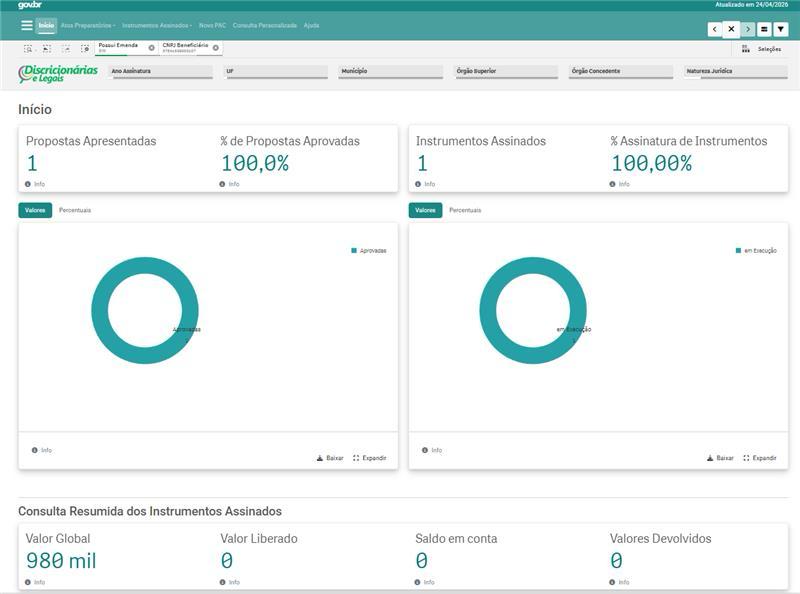Viewport: 800px width, 594px height.
Task: Open Consulta Personalizada in the menu
Action: pyautogui.click(x=264, y=25)
